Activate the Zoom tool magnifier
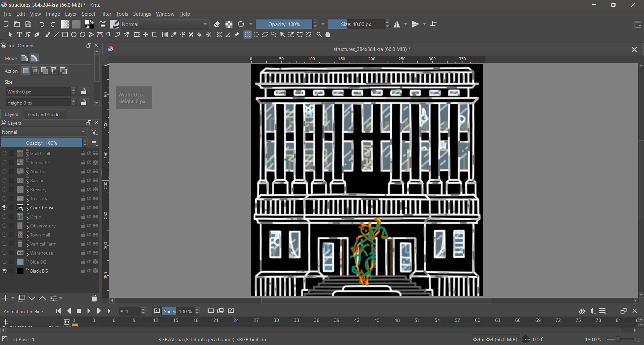Image resolution: width=644 pixels, height=345 pixels. [x=319, y=35]
